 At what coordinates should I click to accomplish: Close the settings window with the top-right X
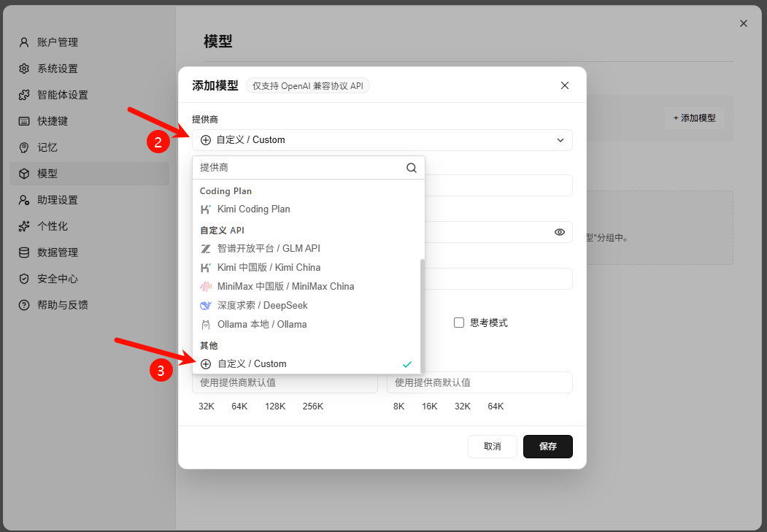pos(744,23)
